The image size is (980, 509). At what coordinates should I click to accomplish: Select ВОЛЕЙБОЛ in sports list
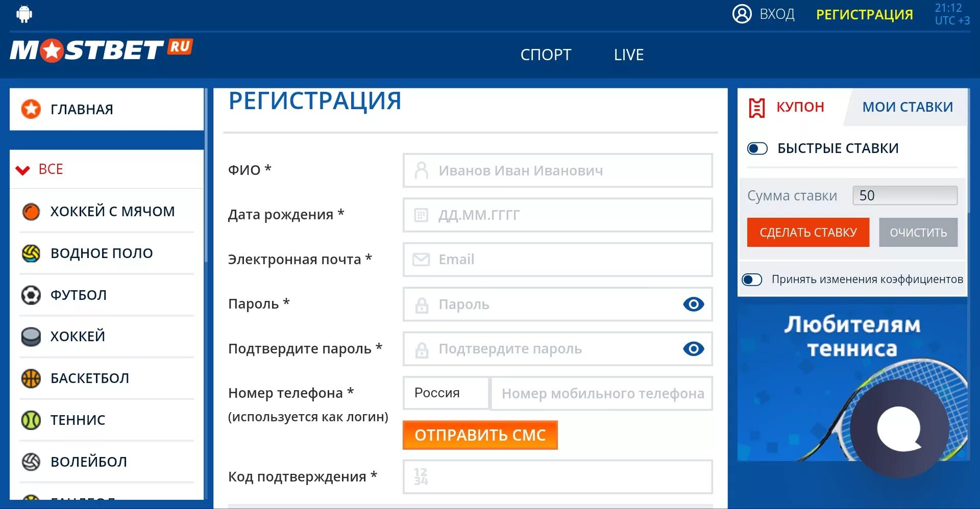click(107, 462)
